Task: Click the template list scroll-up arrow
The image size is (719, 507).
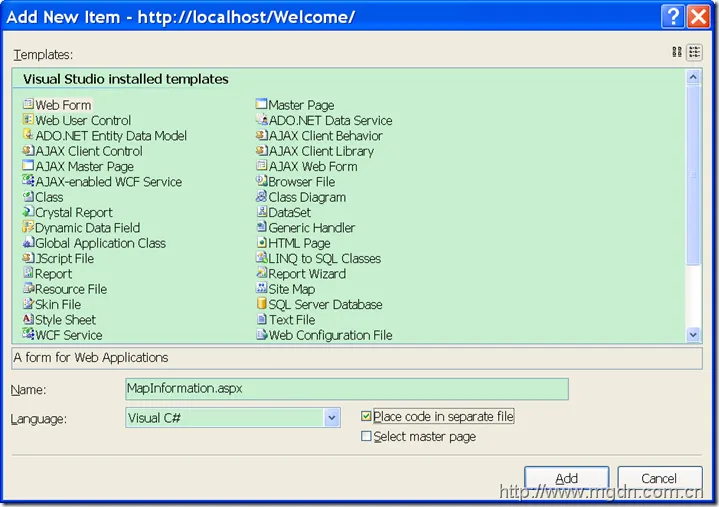Action: 693,77
